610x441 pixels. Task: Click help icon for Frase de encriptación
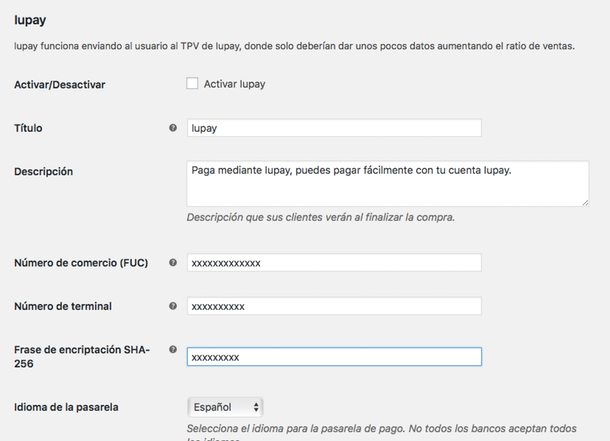173,350
